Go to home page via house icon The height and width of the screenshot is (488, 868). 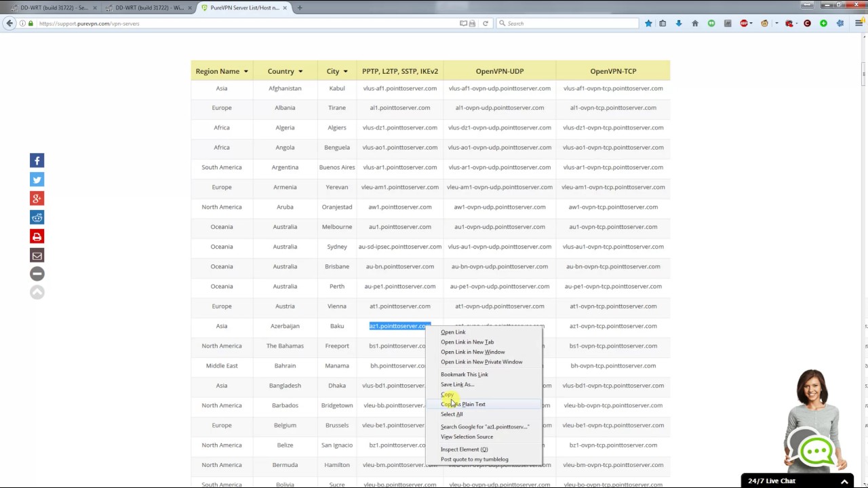tap(695, 23)
